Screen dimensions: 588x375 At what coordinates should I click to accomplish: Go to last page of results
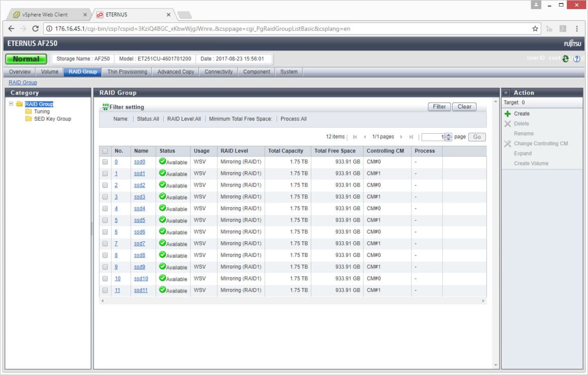pos(411,137)
